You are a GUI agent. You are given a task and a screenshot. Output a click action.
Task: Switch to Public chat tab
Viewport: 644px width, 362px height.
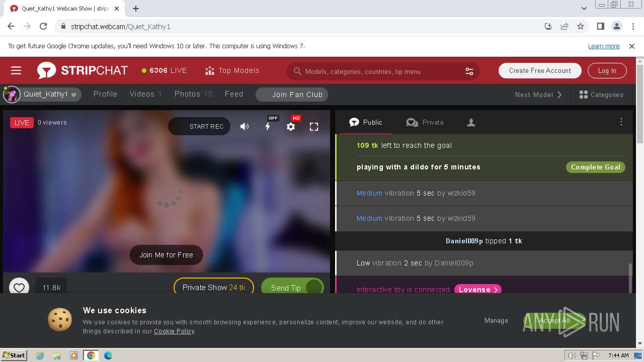click(366, 122)
